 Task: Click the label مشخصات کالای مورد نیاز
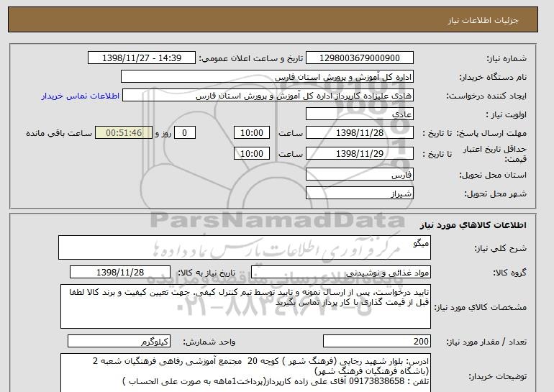[x=480, y=307]
